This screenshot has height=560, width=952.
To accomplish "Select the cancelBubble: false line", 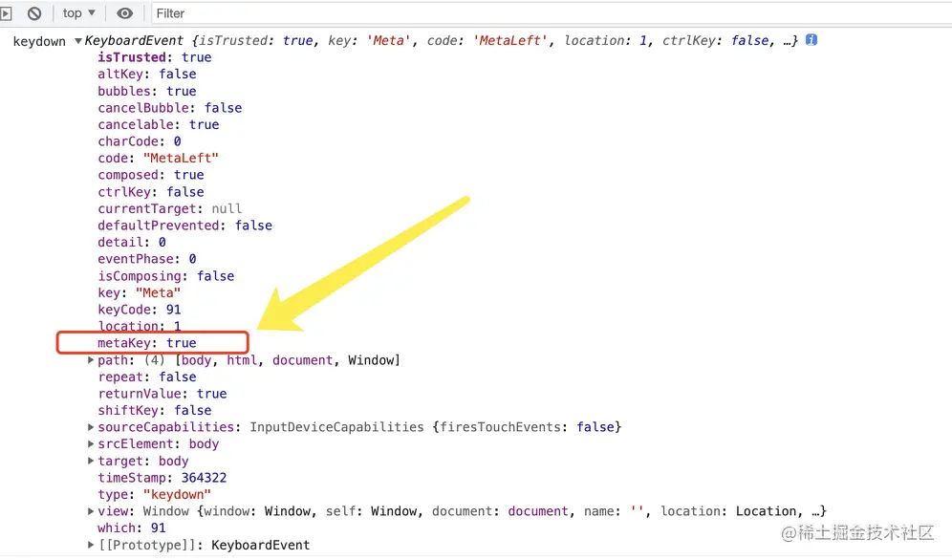I will tap(170, 108).
